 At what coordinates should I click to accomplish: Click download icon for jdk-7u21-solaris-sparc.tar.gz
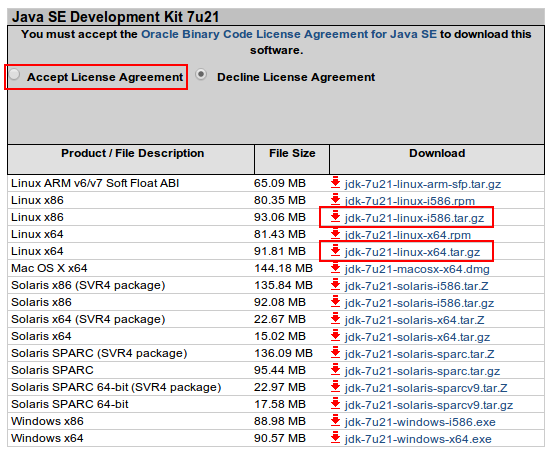tap(336, 370)
